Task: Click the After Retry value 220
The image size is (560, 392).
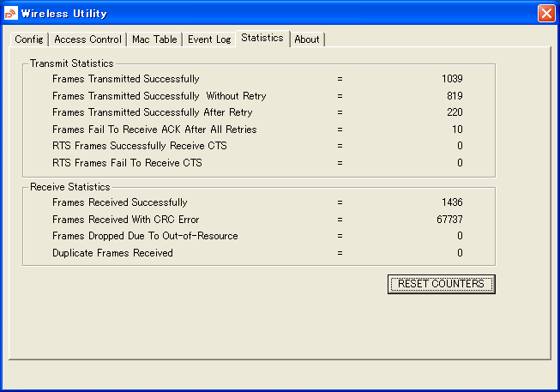Action: 455,112
